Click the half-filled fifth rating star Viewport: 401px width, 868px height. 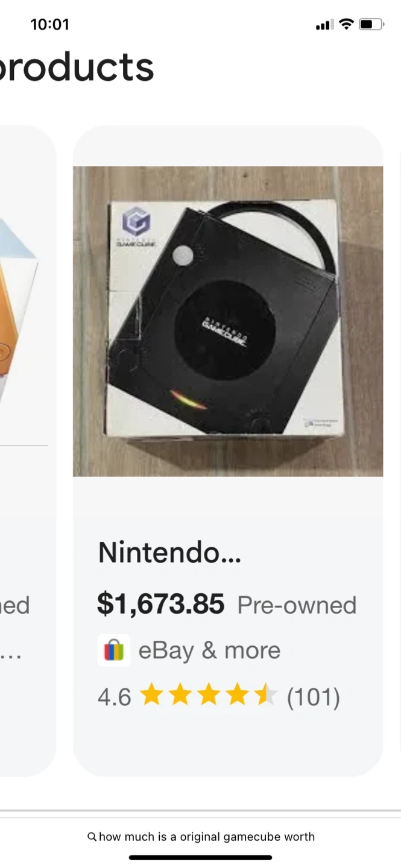click(x=265, y=696)
